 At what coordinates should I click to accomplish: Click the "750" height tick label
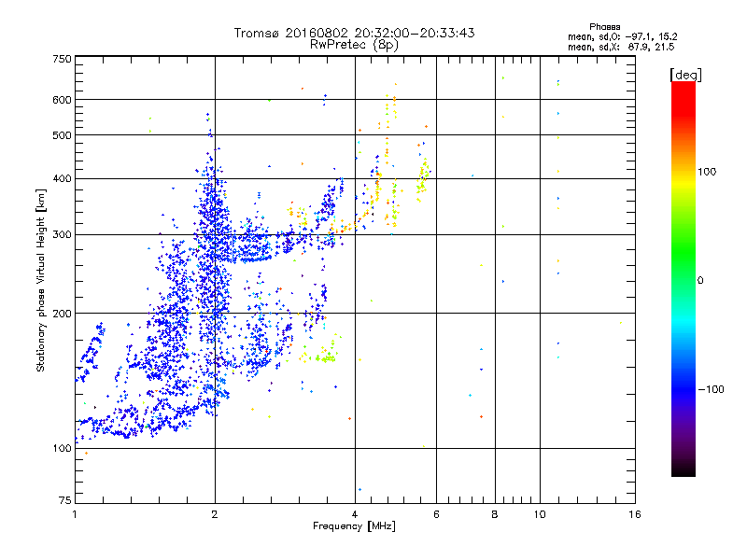pos(62,59)
